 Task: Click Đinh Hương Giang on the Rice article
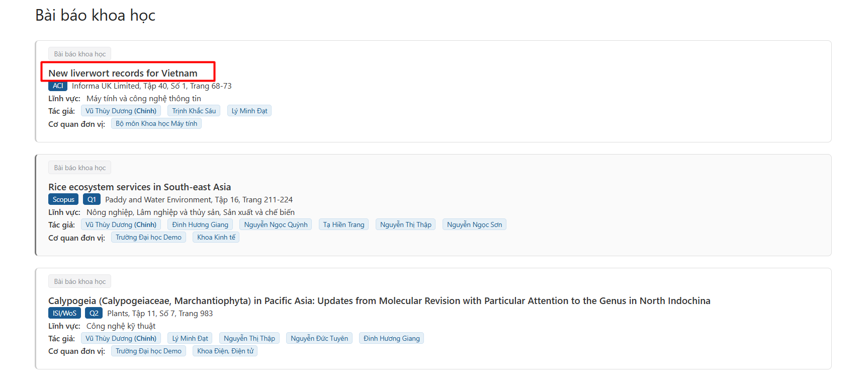click(x=200, y=225)
